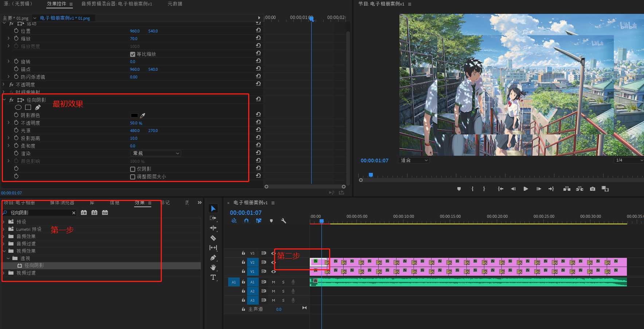Toggle timeline Snap magnet icon
The image size is (644, 329).
(246, 221)
